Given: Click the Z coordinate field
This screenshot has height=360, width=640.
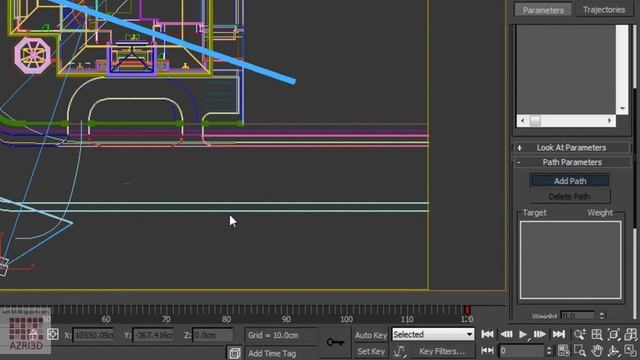Looking at the screenshot, I should click(x=212, y=335).
